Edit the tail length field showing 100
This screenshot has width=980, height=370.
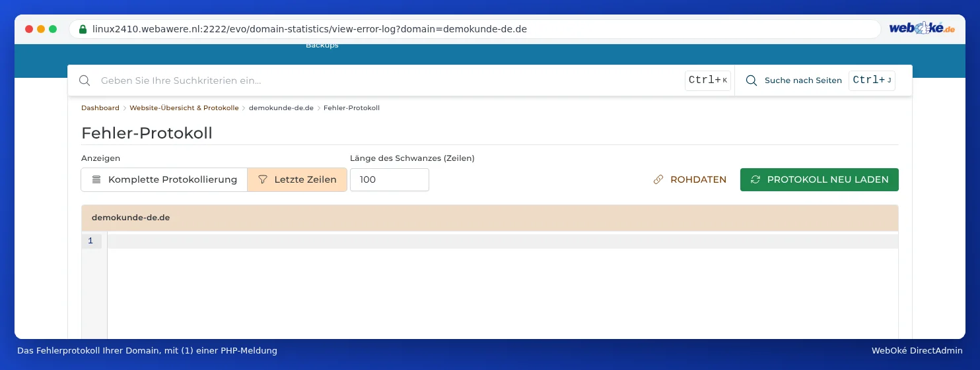click(390, 179)
